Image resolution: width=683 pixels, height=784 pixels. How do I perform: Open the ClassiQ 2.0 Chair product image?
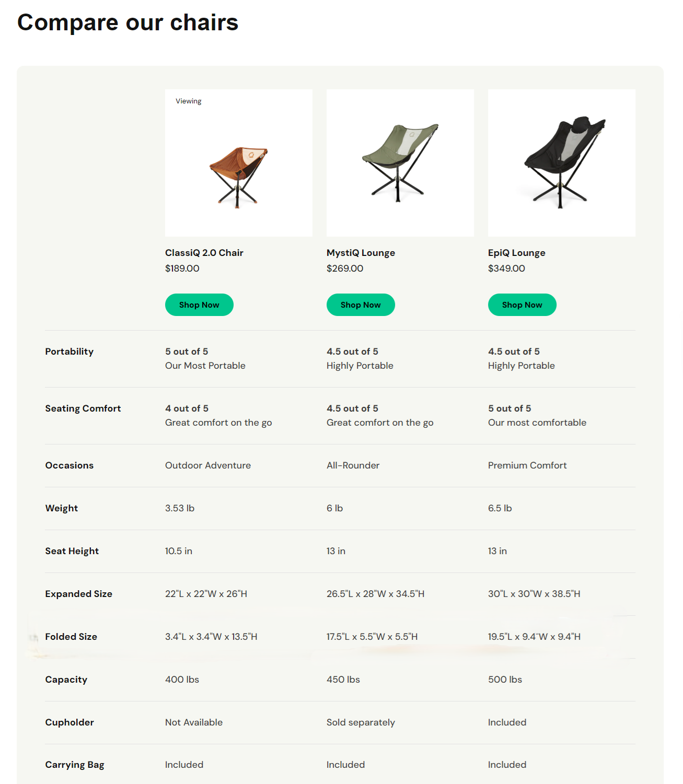pyautogui.click(x=239, y=163)
